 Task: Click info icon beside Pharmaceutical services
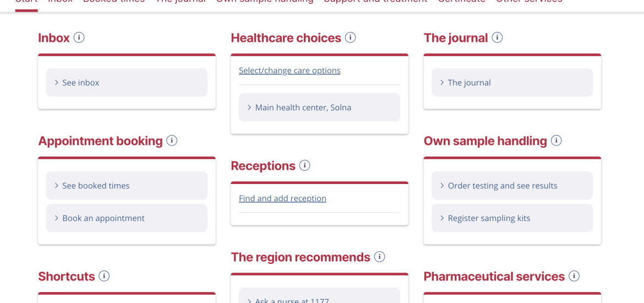(x=574, y=276)
